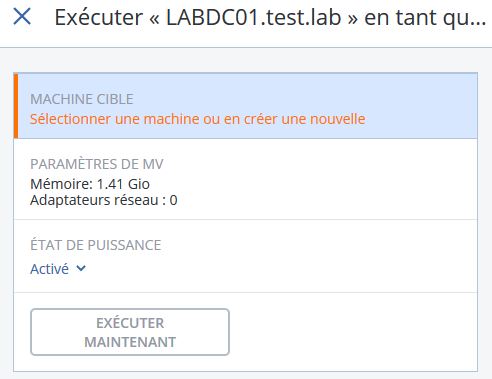Click the word Exécuter in the title
Image resolution: width=492 pixels, height=379 pixels.
pyautogui.click(x=99, y=17)
